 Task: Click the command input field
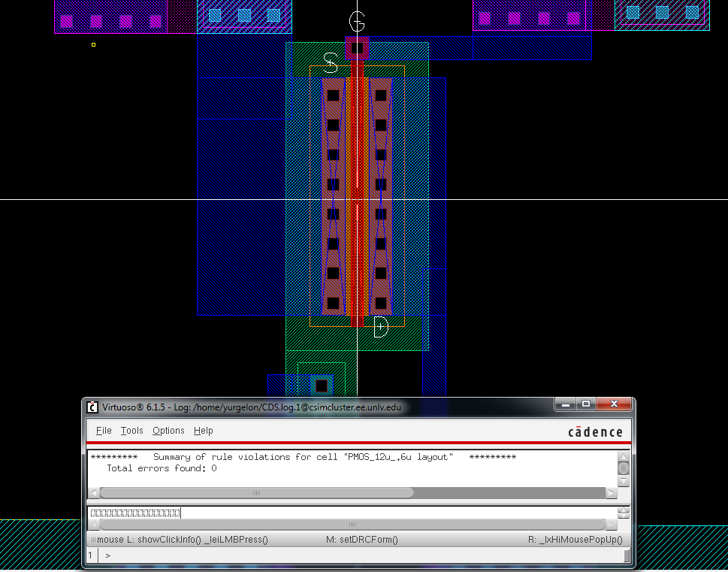tap(352, 513)
